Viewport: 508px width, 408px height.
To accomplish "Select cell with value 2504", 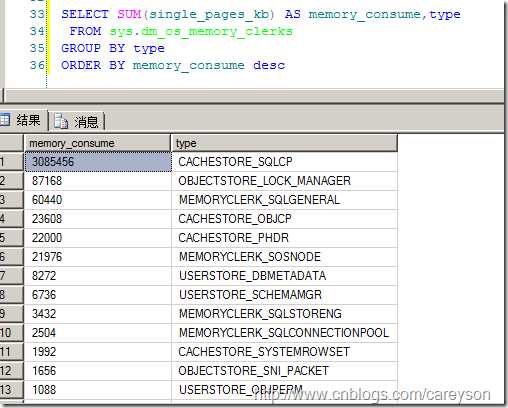I will tap(98, 333).
